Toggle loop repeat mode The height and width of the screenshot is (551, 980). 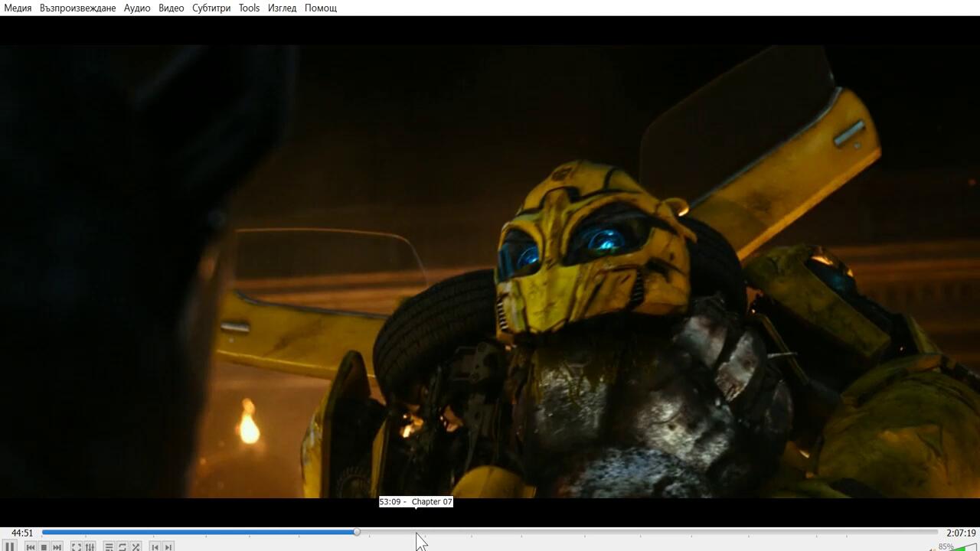pyautogui.click(x=122, y=546)
